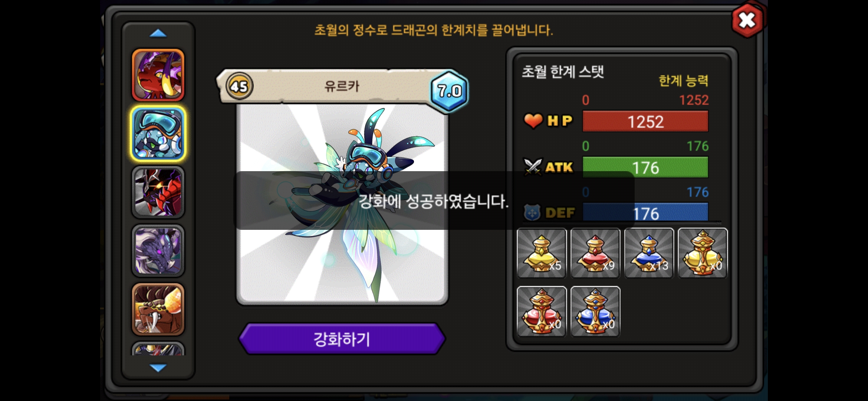Select the yellow essence potion x5
868x401 pixels.
click(x=542, y=253)
